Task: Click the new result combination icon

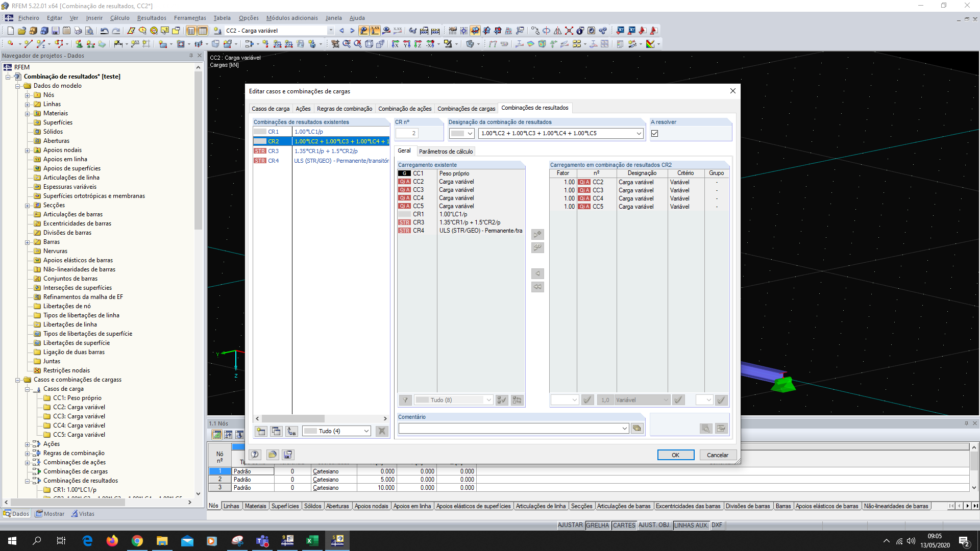Action: [261, 431]
